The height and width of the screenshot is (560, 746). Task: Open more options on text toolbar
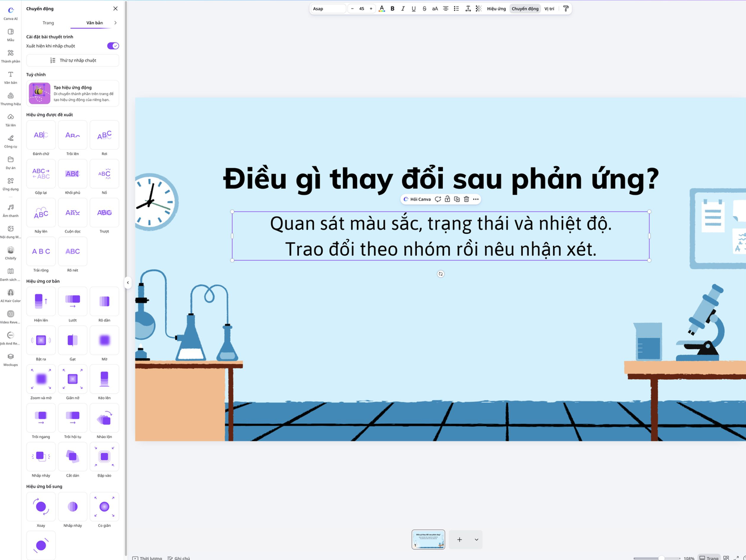[x=476, y=199]
